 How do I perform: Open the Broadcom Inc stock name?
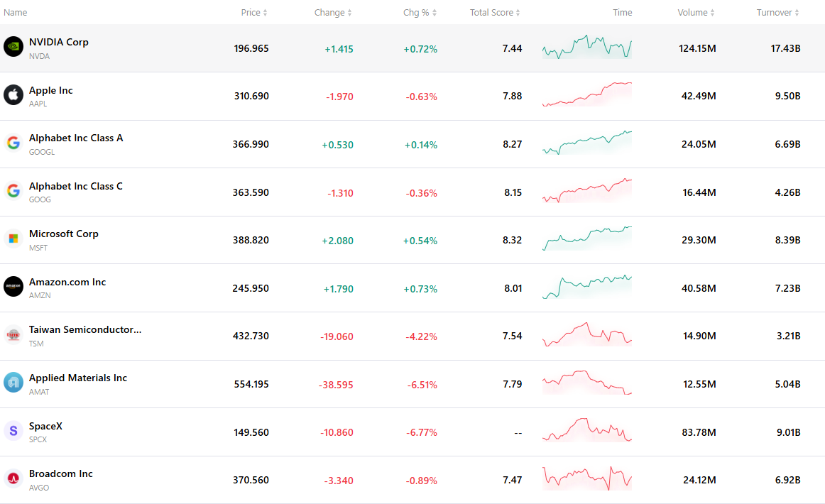[x=60, y=473]
